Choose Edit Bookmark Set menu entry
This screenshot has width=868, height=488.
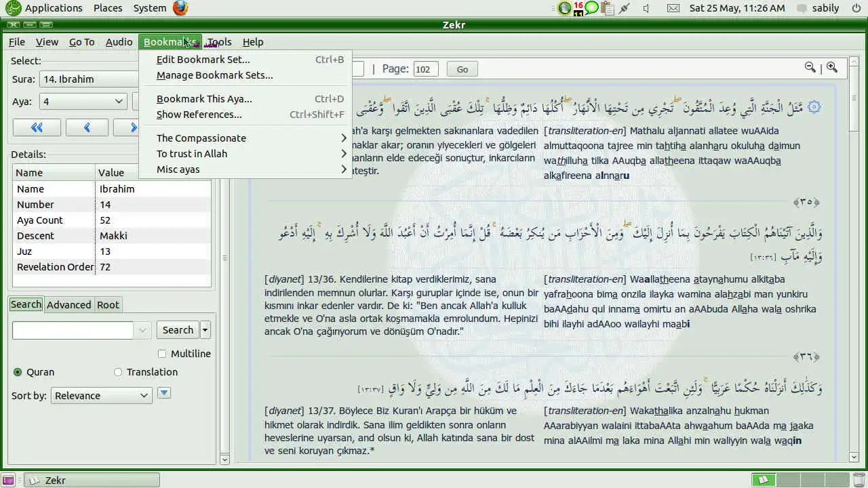coord(245,60)
